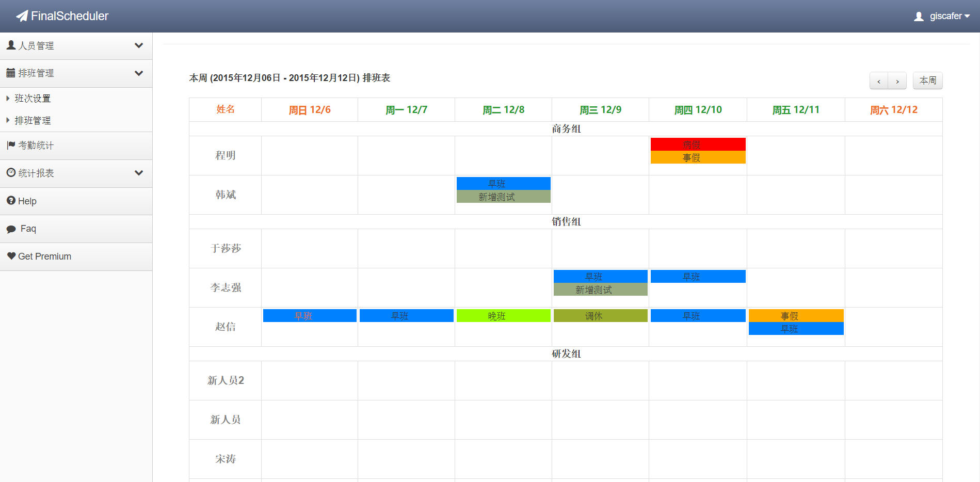Click the 本周 button
The image size is (980, 482).
pyautogui.click(x=927, y=81)
